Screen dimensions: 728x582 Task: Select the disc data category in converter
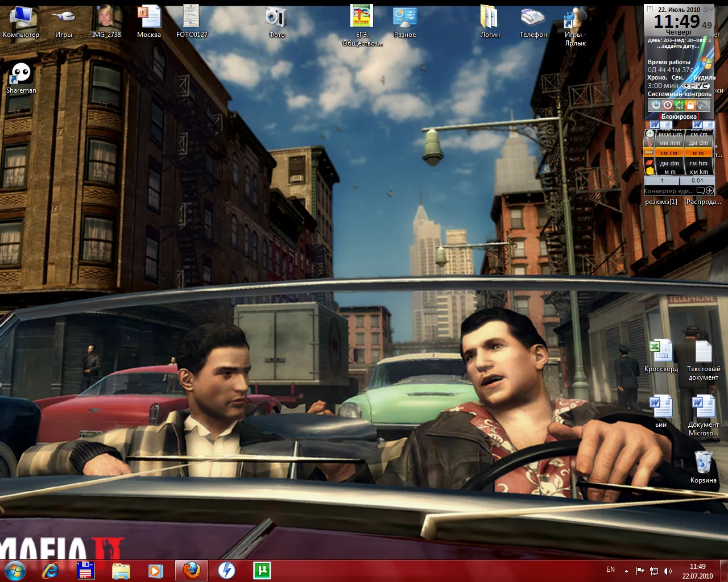tap(650, 133)
